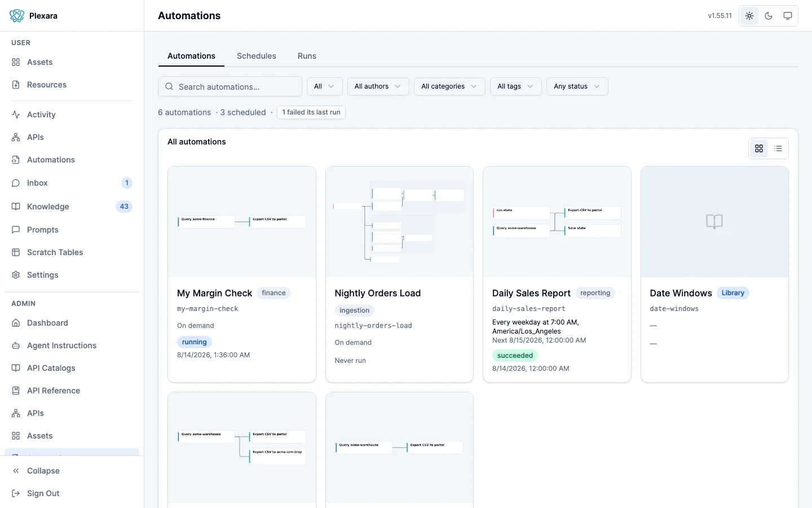Click the book icon on Date Windows card
The width and height of the screenshot is (812, 508).
[x=714, y=221]
